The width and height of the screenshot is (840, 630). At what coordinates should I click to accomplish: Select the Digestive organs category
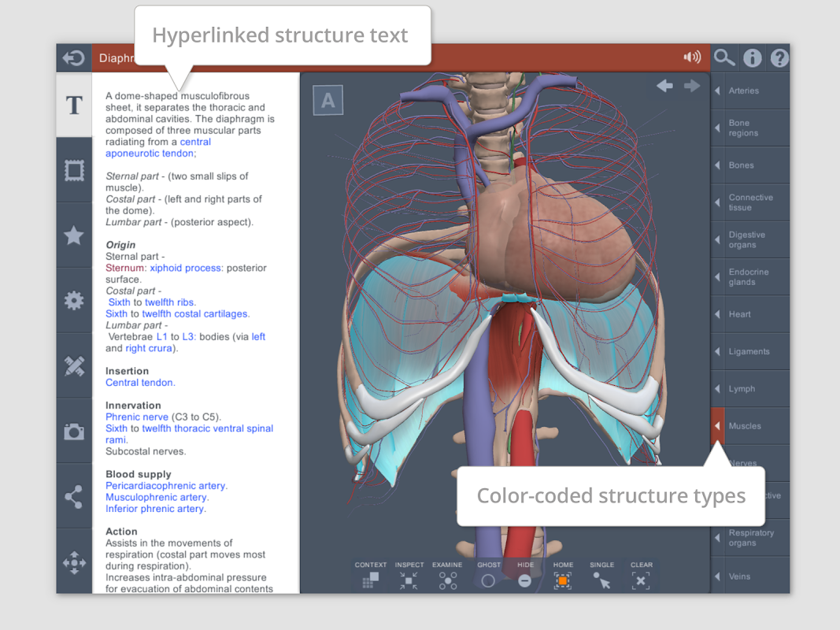[749, 239]
